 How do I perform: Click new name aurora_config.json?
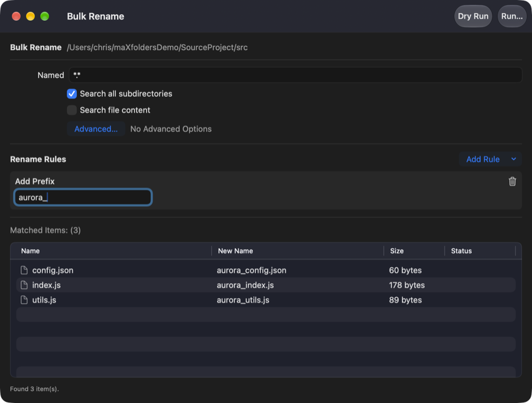(x=251, y=271)
